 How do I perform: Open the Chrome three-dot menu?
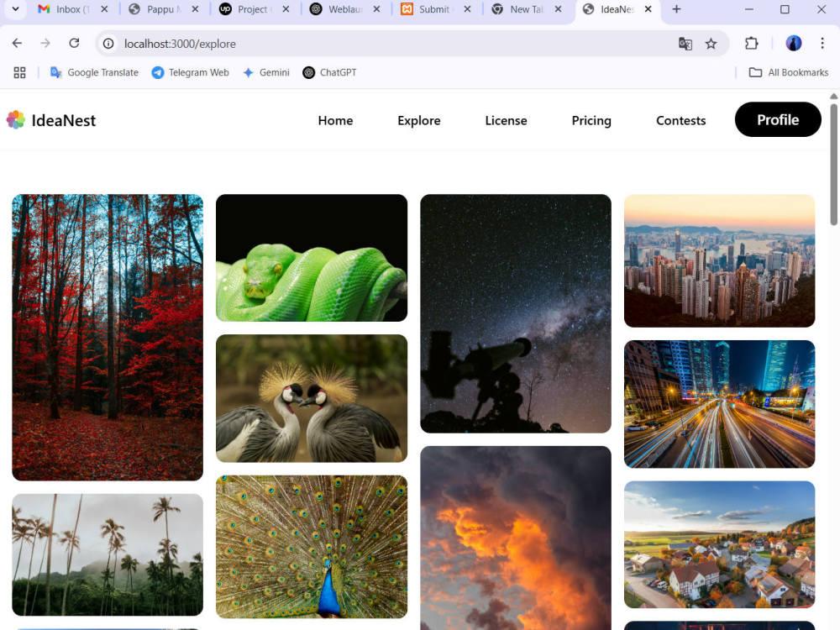[822, 44]
